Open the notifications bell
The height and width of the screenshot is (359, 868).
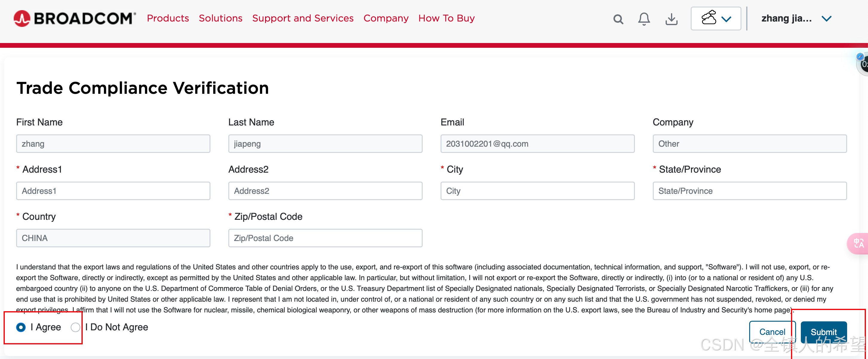click(644, 19)
